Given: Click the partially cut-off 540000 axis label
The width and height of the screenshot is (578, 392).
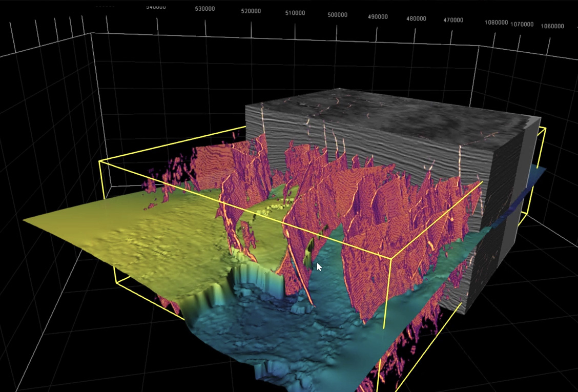Looking at the screenshot, I should coord(156,7).
